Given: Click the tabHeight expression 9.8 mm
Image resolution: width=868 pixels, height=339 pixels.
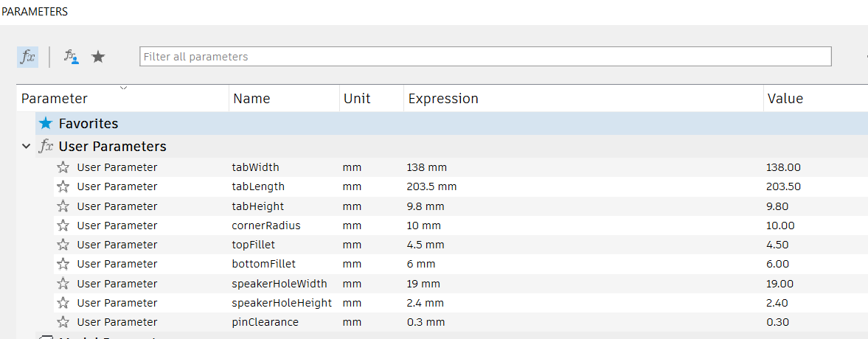Looking at the screenshot, I should coord(426,206).
